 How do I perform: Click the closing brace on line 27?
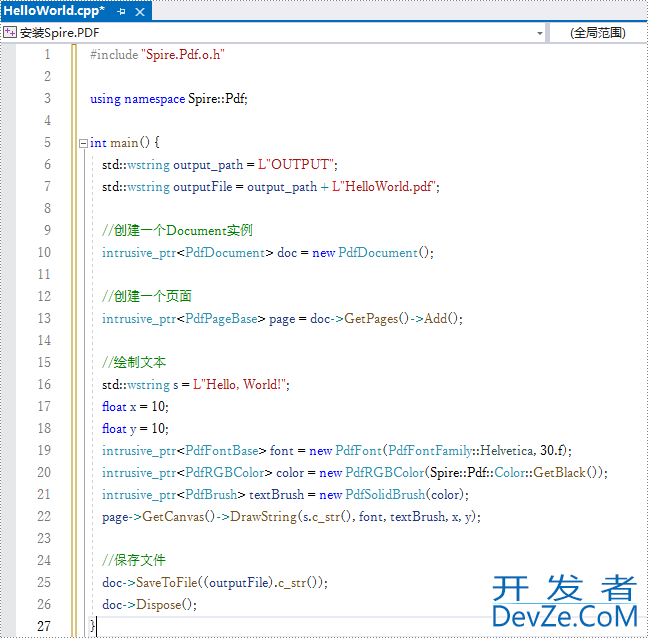[93, 626]
